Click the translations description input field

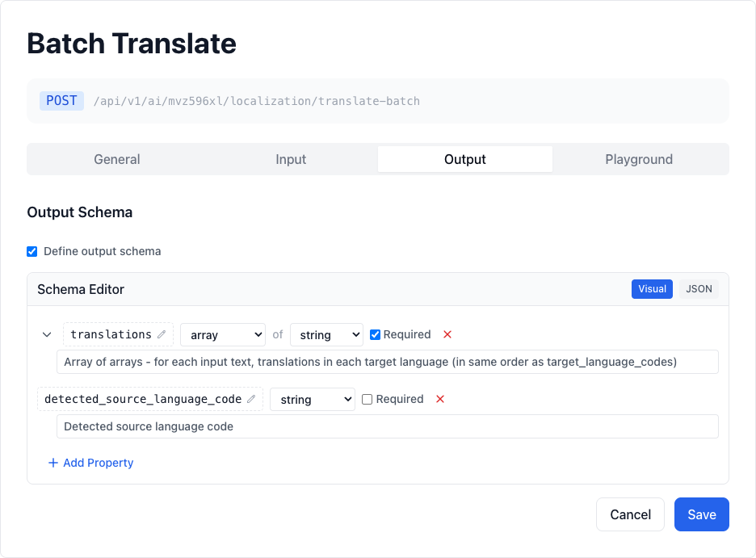(x=387, y=362)
